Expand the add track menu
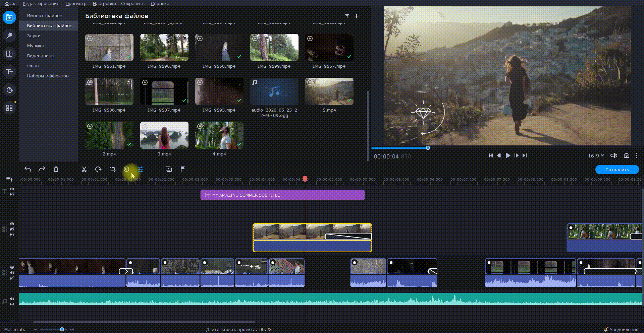Viewport: 644px width, 333px height. tap(9, 179)
